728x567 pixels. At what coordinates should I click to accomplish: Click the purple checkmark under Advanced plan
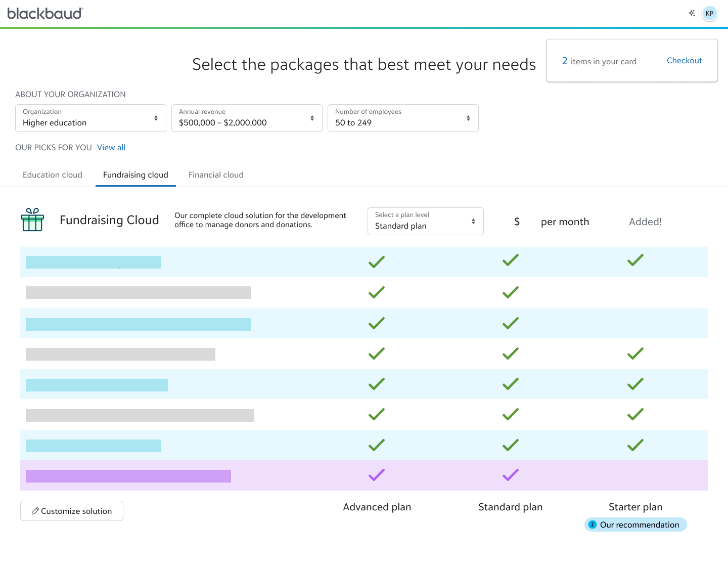(377, 475)
